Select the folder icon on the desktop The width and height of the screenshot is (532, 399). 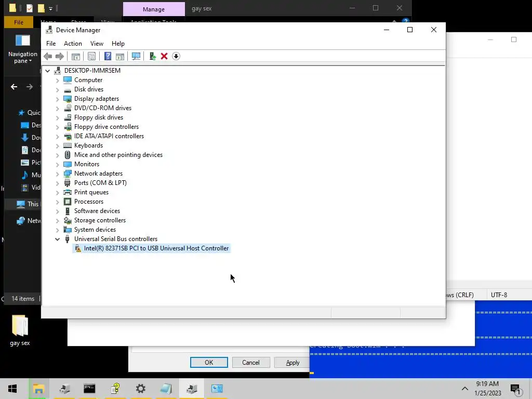[20, 325]
